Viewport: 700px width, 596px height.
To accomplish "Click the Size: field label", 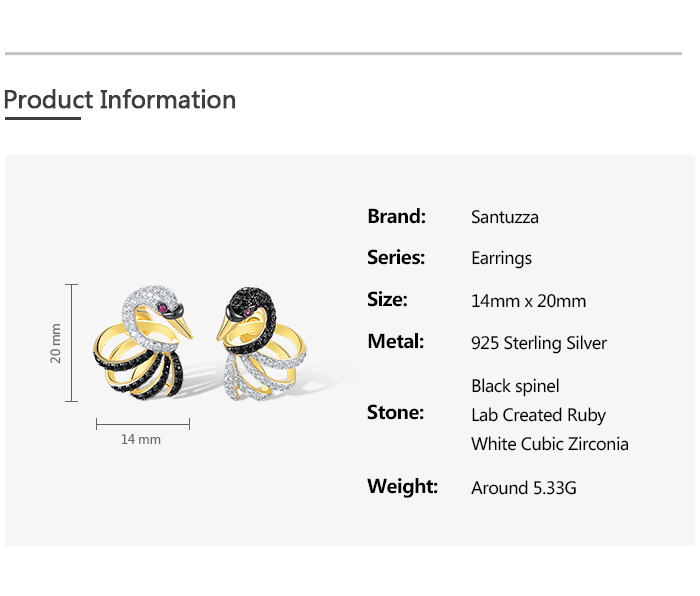I will [x=387, y=300].
